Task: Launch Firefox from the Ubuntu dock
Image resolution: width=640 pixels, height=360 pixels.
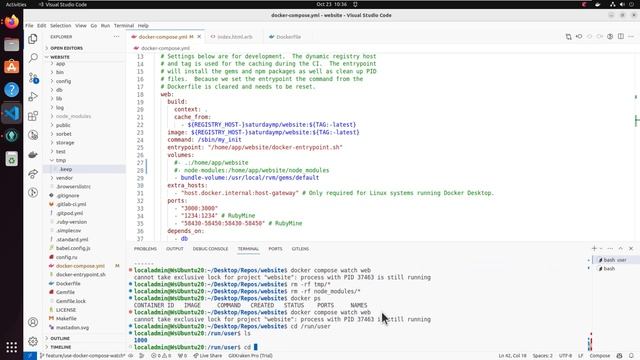Action: [x=11, y=21]
